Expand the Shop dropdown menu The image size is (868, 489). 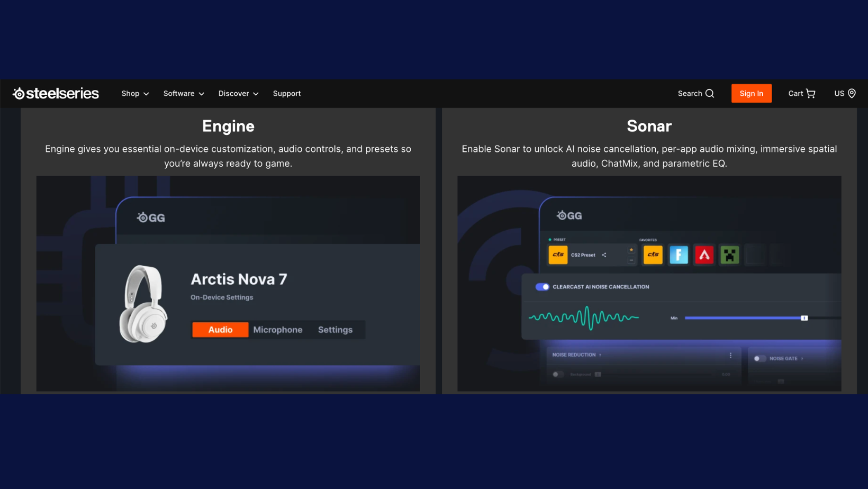click(x=135, y=94)
